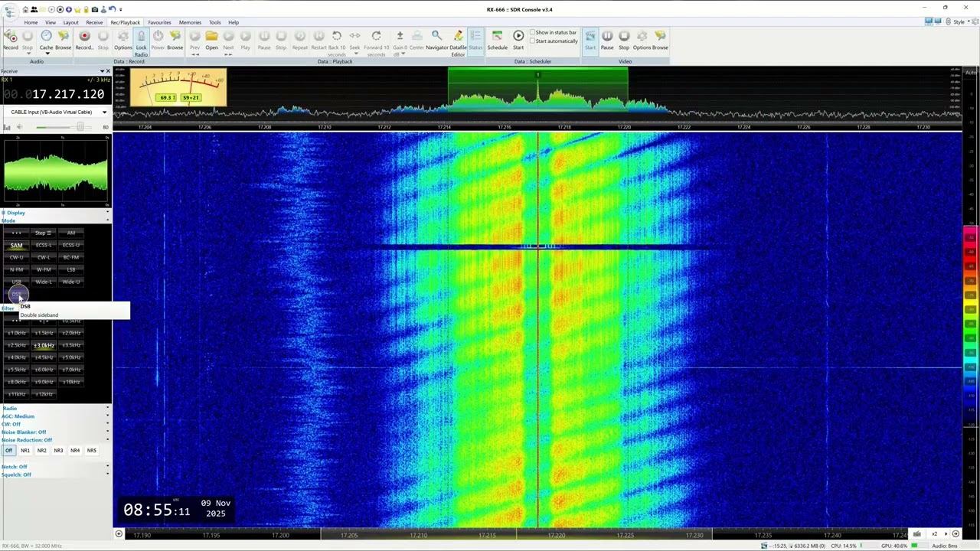Image resolution: width=980 pixels, height=551 pixels.
Task: Switch to the View ribbon tab
Action: pos(51,22)
